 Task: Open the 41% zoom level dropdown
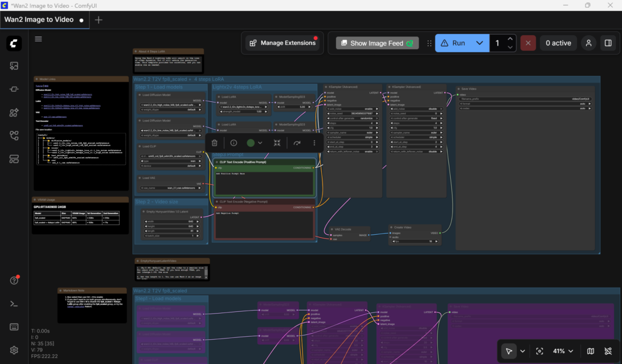(562, 351)
